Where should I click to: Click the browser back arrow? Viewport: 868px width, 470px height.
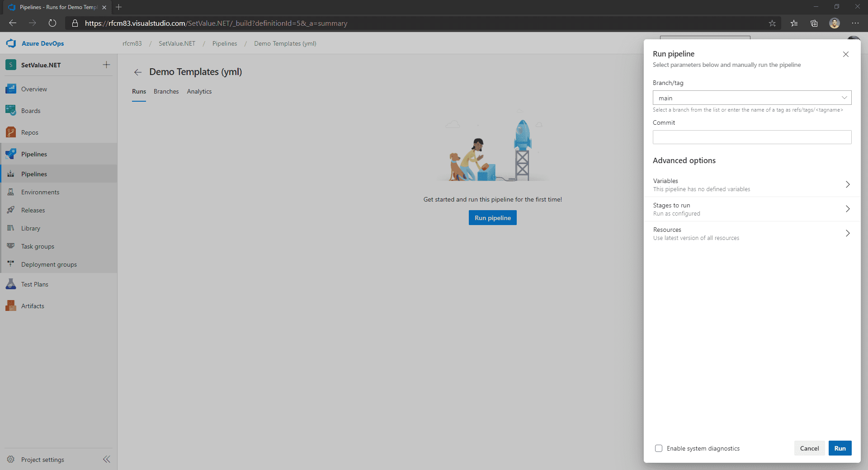[13, 23]
